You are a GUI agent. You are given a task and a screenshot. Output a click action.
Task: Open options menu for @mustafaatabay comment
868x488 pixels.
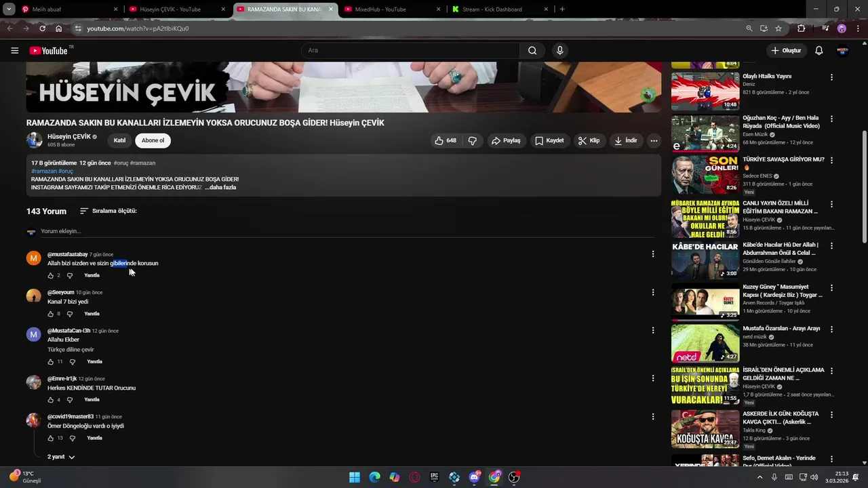[x=653, y=254]
